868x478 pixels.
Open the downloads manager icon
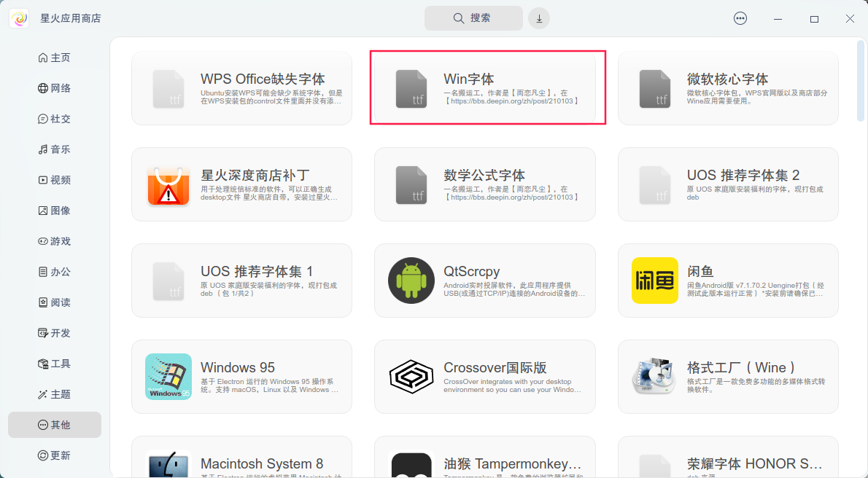click(x=538, y=17)
